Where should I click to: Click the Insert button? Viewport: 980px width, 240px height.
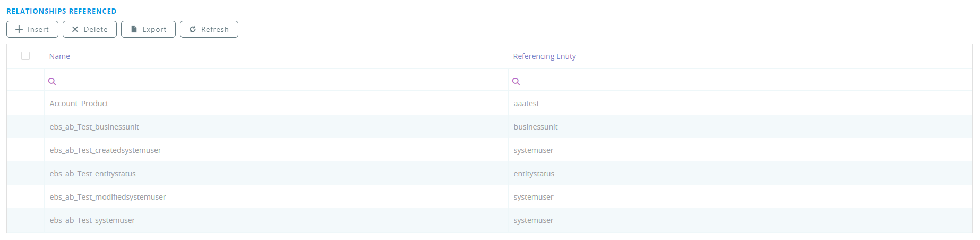click(x=32, y=29)
